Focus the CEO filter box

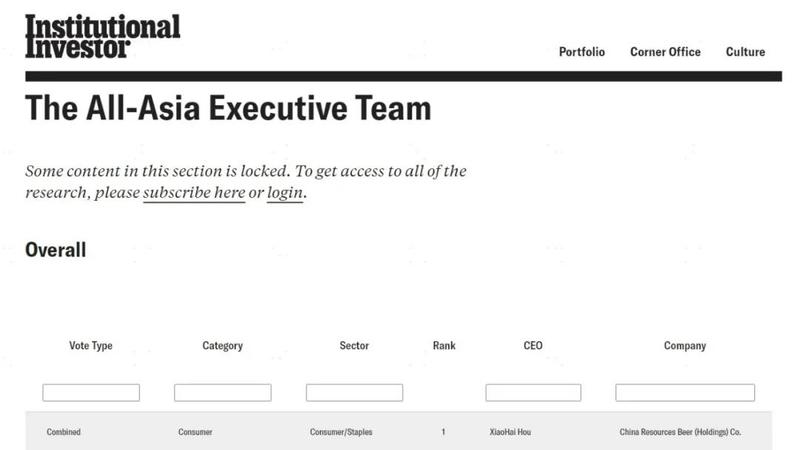click(533, 393)
